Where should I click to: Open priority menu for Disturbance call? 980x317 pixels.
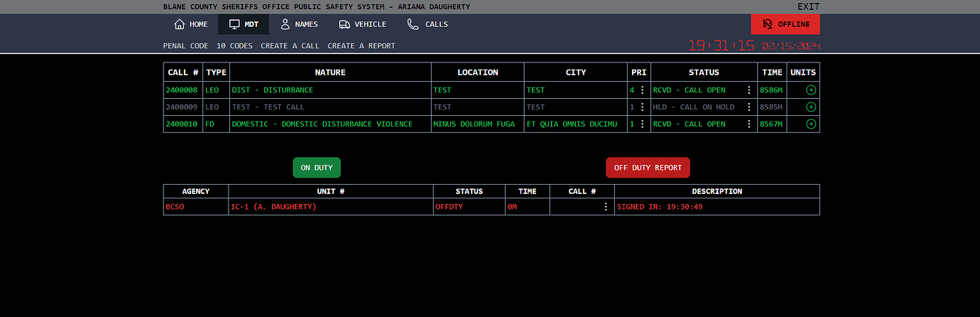pos(643,90)
